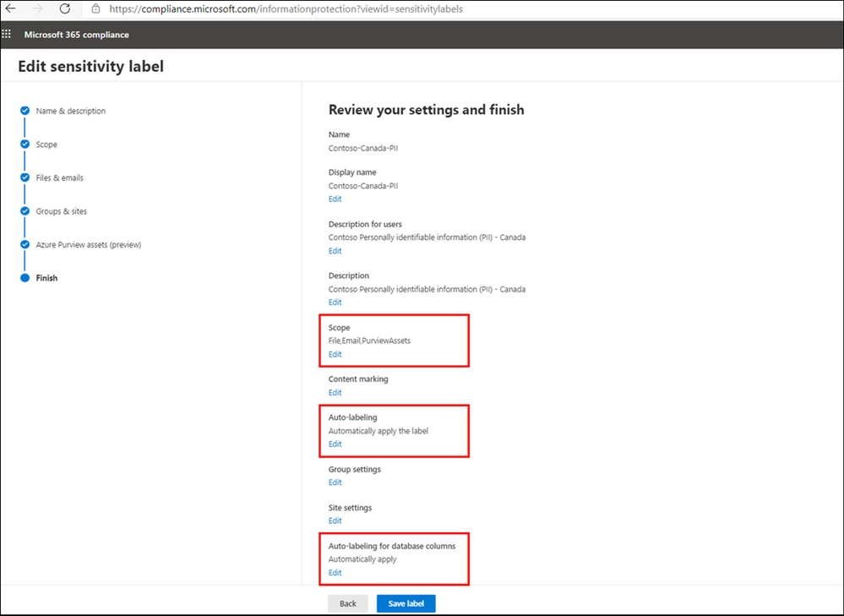The image size is (844, 616).
Task: Edit the Auto-labeling setting
Action: click(x=335, y=444)
